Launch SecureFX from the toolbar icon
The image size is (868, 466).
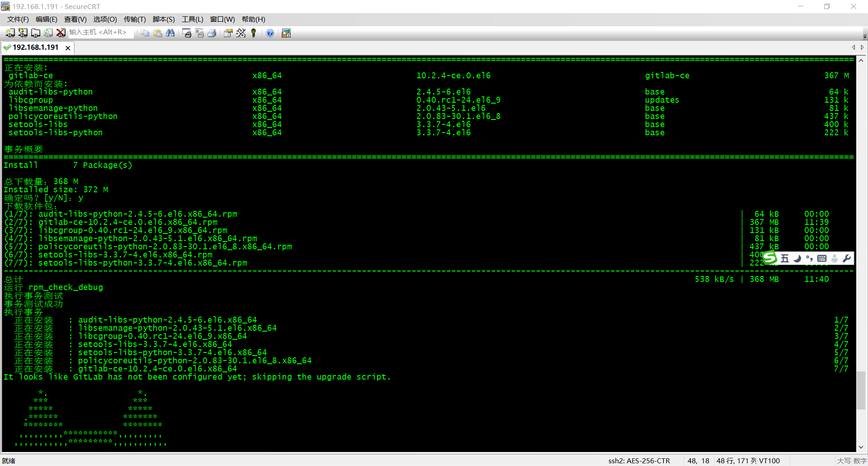point(286,33)
